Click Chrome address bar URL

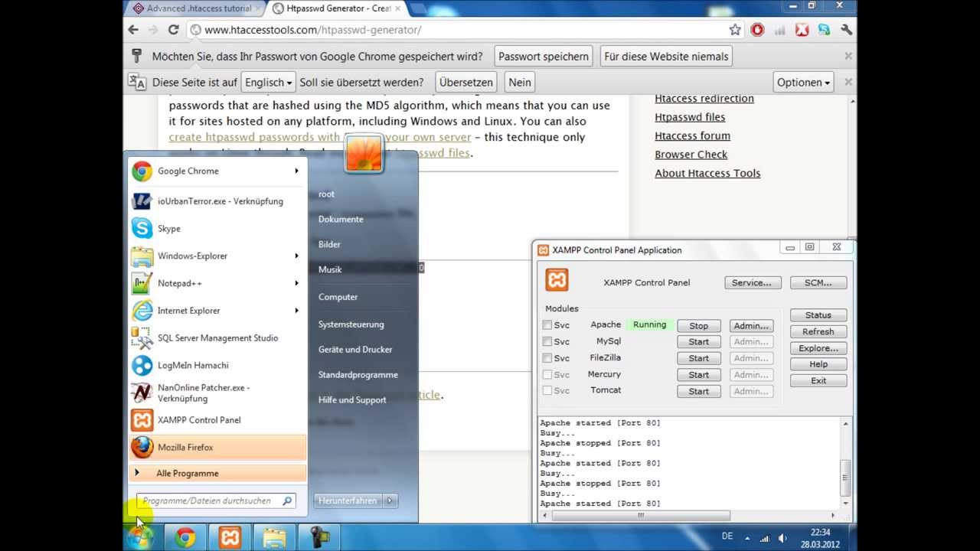(x=313, y=30)
